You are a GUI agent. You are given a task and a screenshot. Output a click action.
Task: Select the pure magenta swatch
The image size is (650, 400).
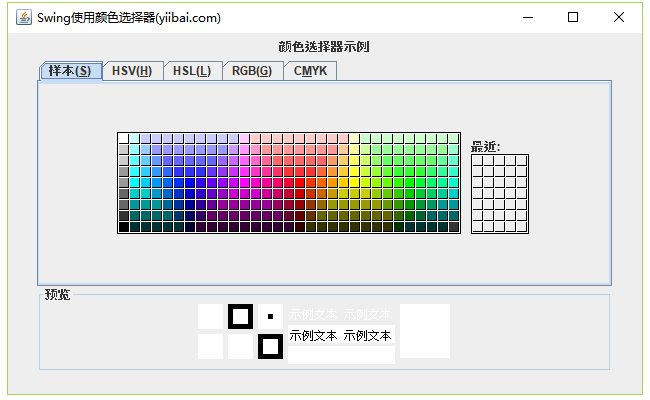click(x=245, y=183)
